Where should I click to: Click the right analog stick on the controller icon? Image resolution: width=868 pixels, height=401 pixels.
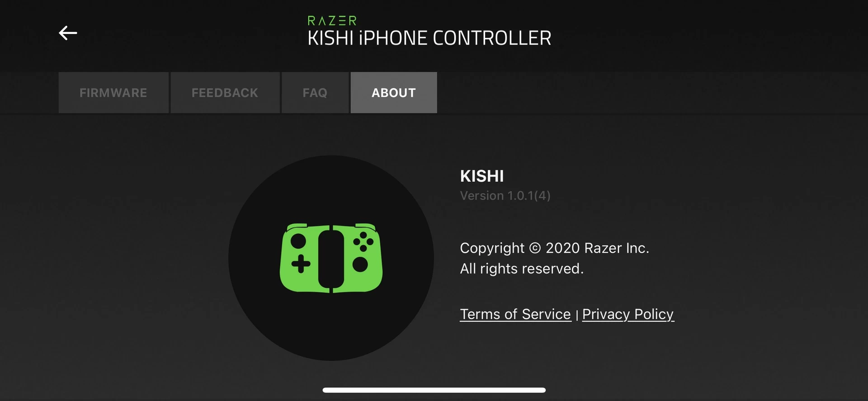pyautogui.click(x=360, y=264)
